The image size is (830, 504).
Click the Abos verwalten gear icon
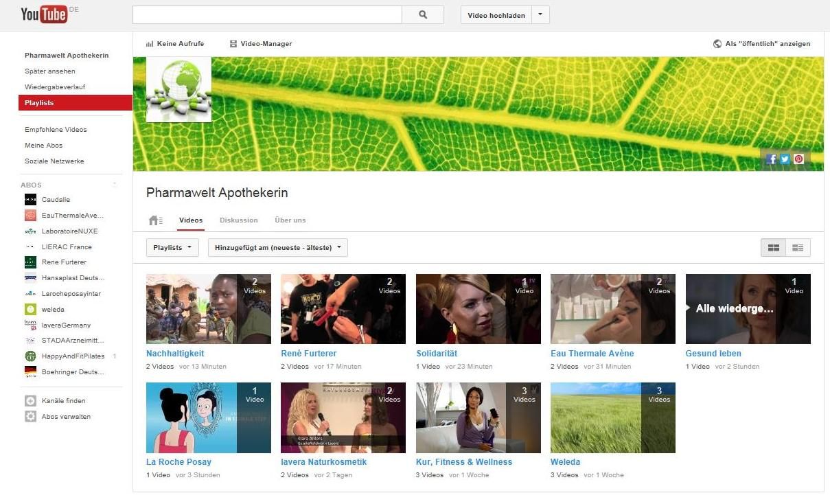[30, 417]
